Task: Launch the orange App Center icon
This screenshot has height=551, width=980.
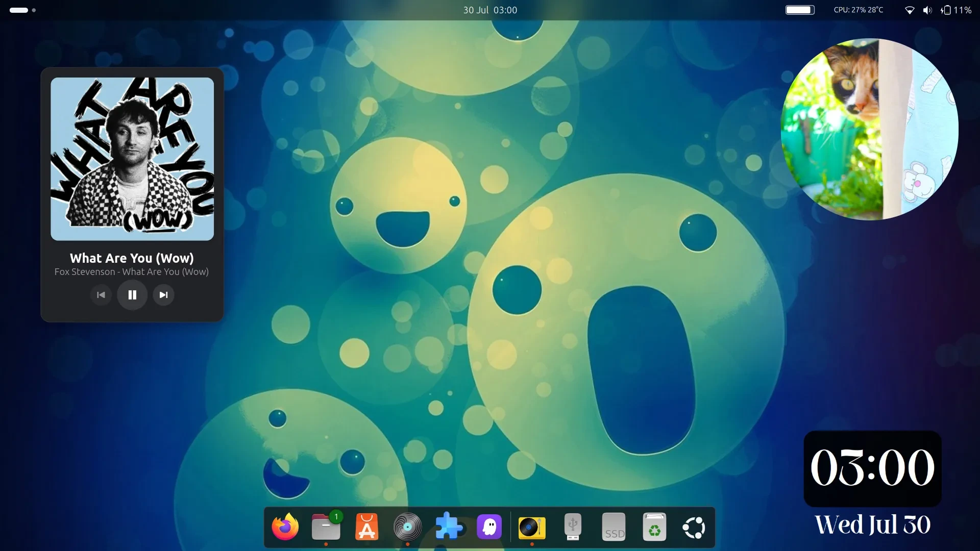Action: [366, 527]
